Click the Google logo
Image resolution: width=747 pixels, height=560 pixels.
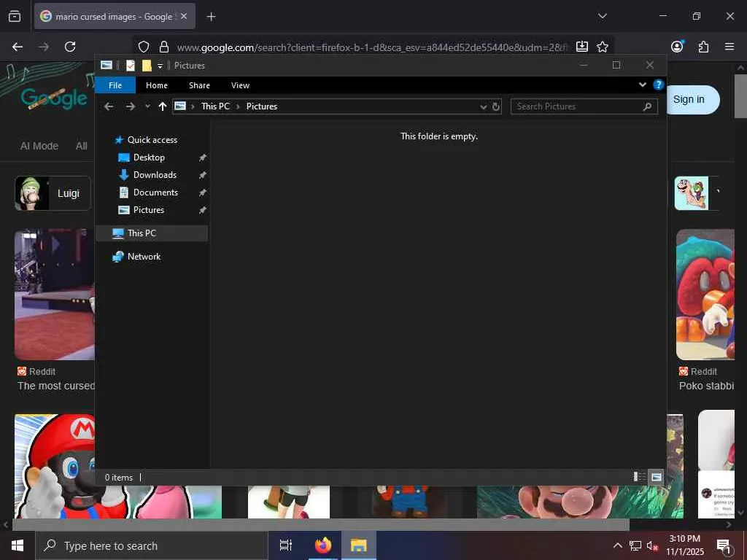click(54, 98)
